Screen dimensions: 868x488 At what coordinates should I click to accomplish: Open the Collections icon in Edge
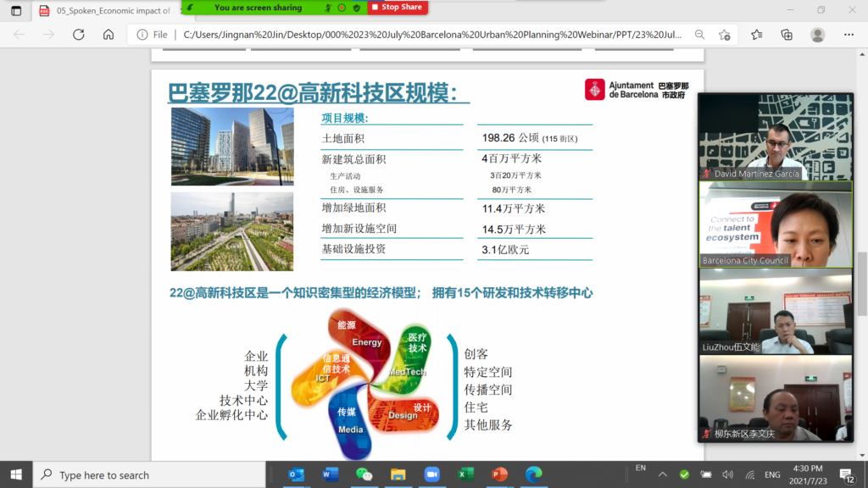pos(787,35)
